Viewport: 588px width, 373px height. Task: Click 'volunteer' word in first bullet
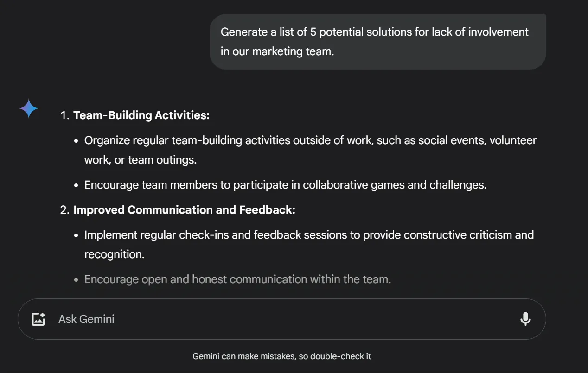click(513, 140)
